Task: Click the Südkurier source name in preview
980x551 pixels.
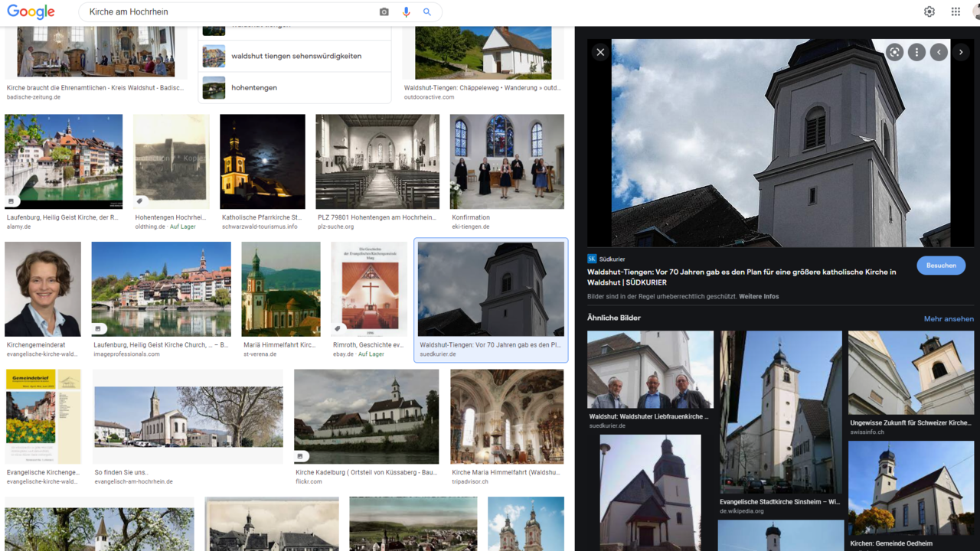Action: [612, 259]
